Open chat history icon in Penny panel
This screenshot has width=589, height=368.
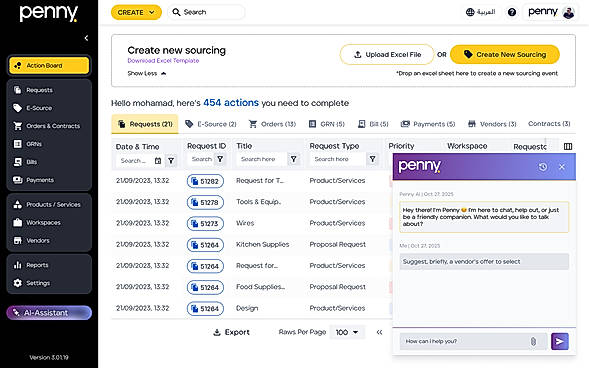(543, 167)
